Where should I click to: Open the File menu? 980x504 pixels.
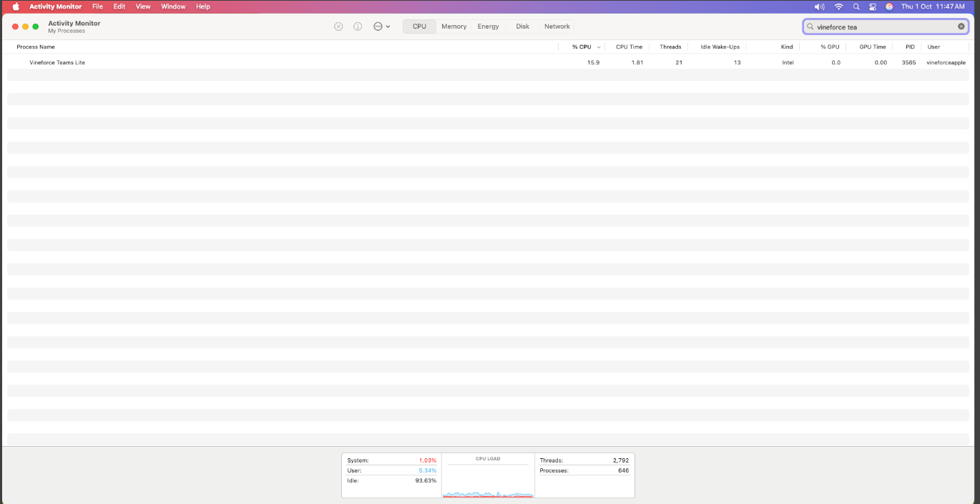coord(97,6)
